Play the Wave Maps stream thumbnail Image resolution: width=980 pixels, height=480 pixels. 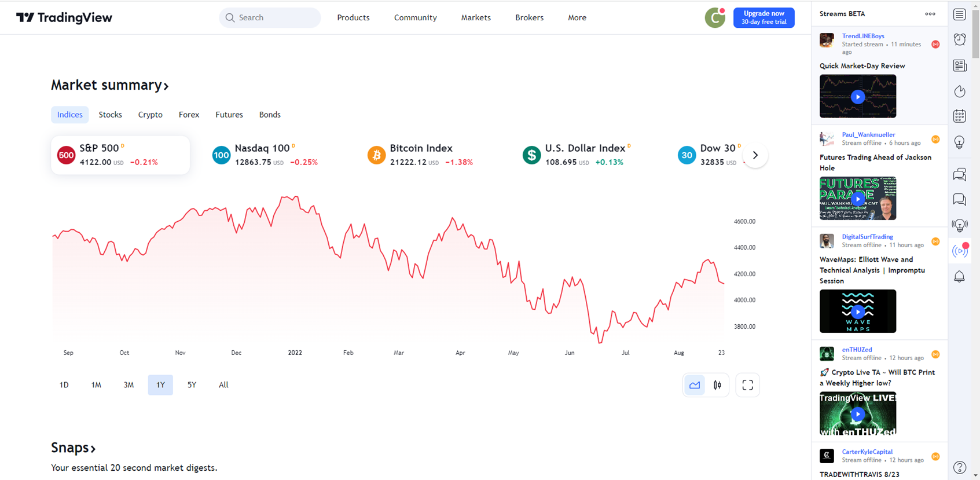(858, 312)
